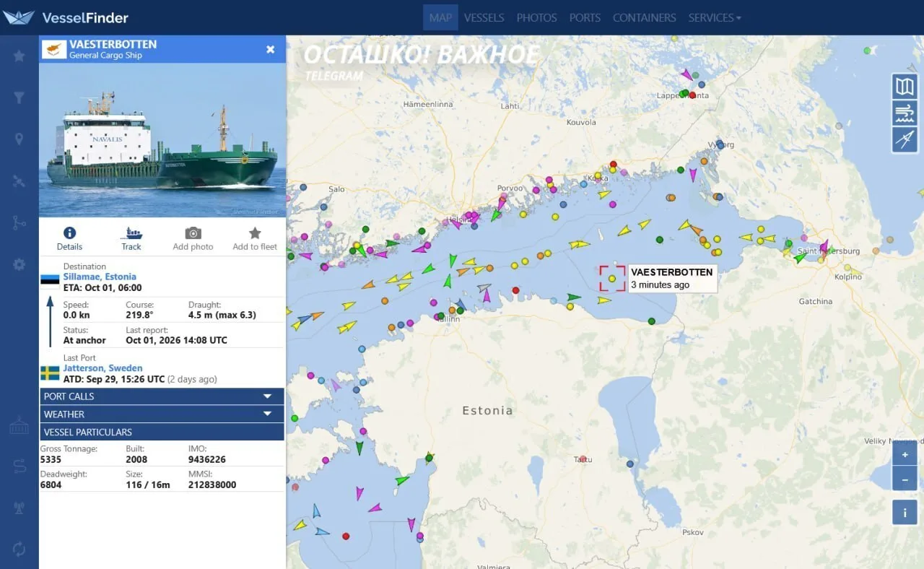The width and height of the screenshot is (924, 569).
Task: Open the Sillamae, Estonia destination link
Action: pos(100,277)
